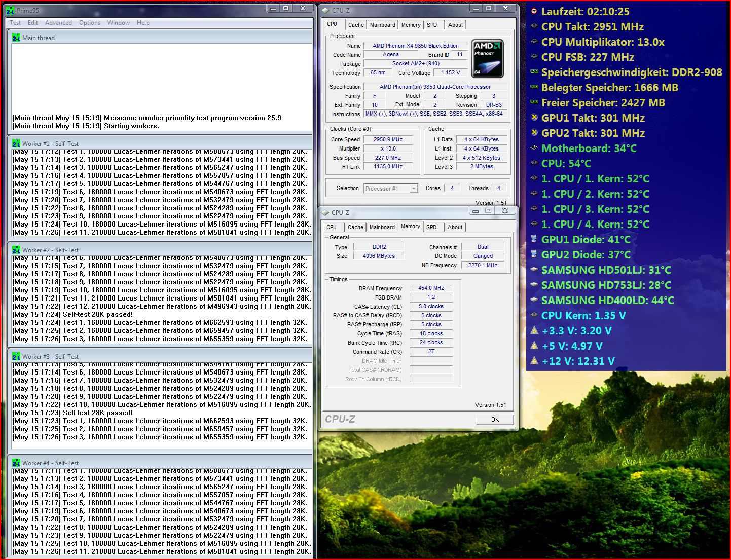Click the Core Voltage value 1.152 V
Viewport: 731px width, 560px height.
coord(450,72)
